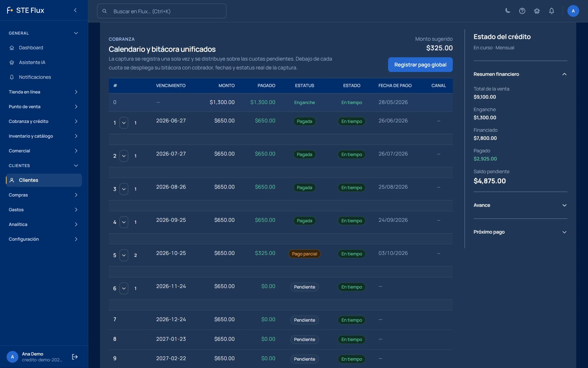Open the user avatar A in top bar
588x368 pixels.
point(573,11)
